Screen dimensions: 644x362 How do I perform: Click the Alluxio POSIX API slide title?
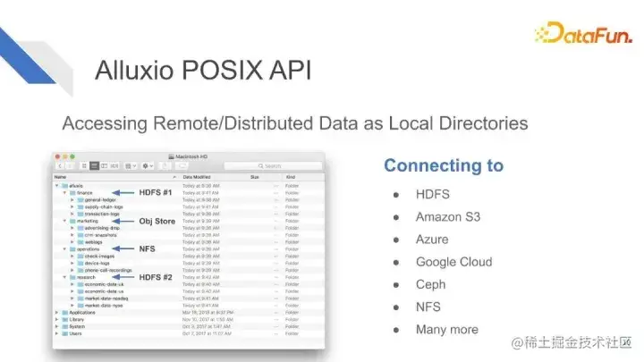click(x=203, y=70)
